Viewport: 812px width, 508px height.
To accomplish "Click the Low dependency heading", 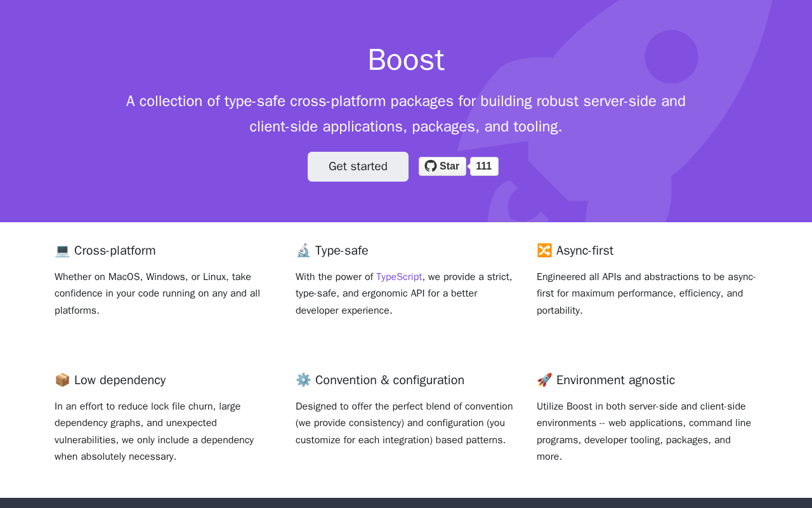I will coord(120,380).
